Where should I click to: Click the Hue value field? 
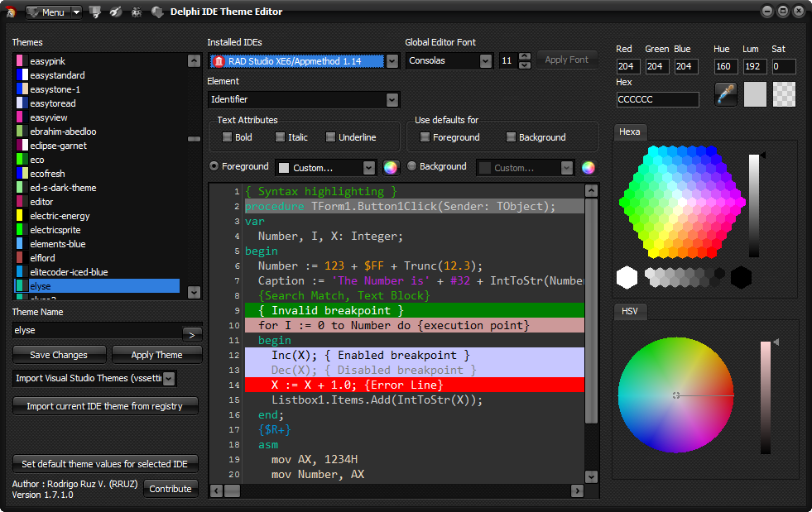coord(726,66)
